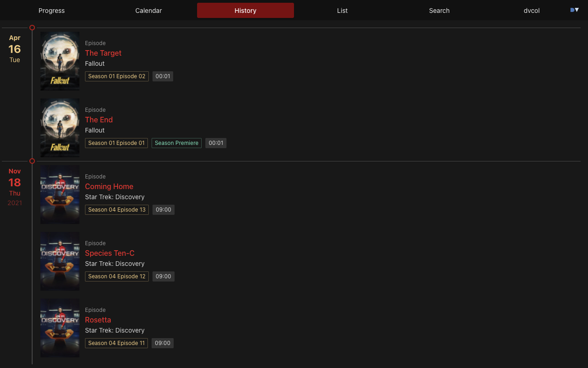Select the "Species Ten-C" episode title
588x368 pixels.
click(110, 253)
